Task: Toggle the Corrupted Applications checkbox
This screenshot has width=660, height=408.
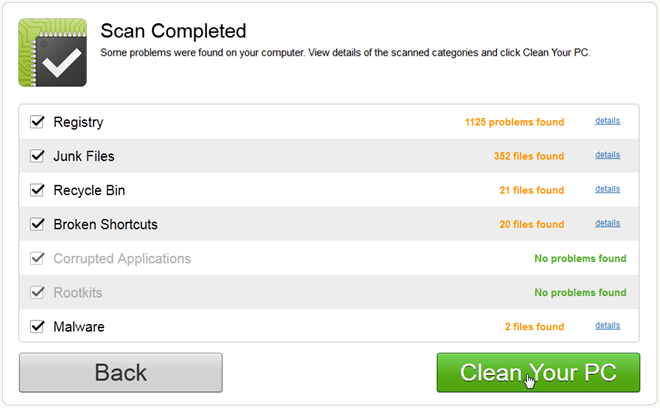Action: point(38,258)
